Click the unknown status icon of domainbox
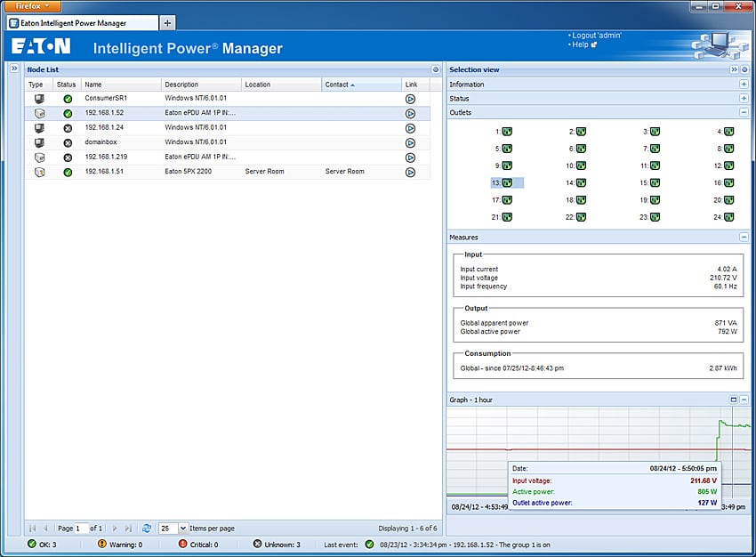This screenshot has height=557, width=756. click(x=68, y=142)
